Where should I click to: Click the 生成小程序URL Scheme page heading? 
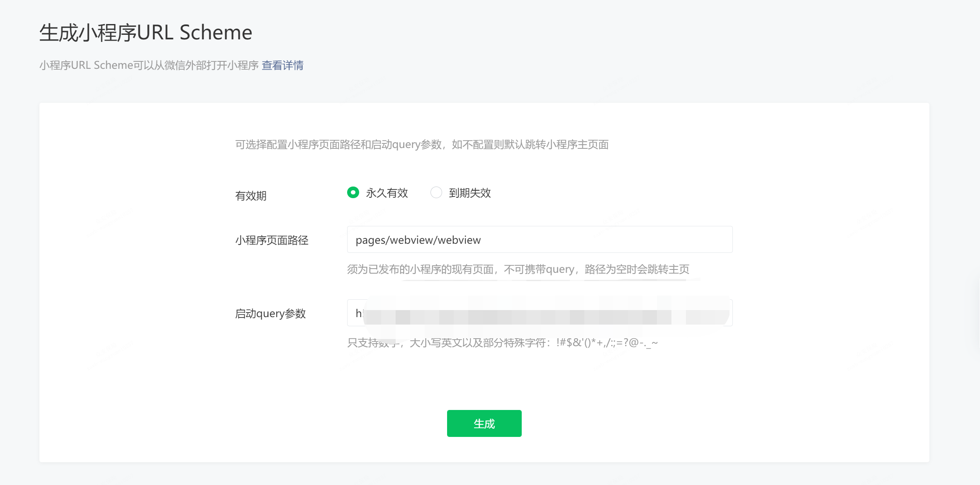pyautogui.click(x=146, y=32)
